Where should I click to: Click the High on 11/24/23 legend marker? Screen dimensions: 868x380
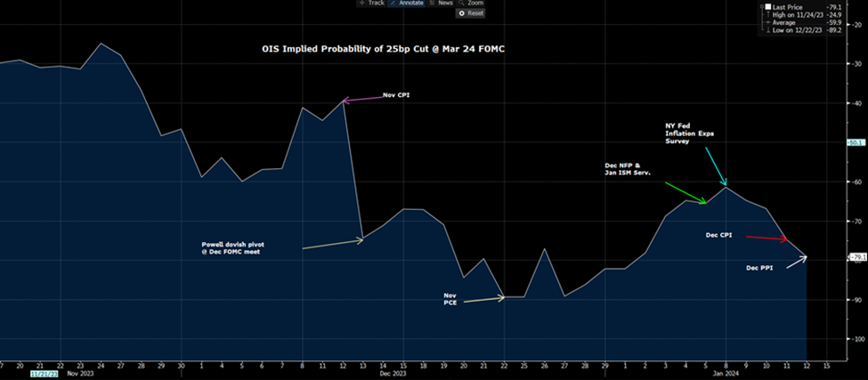pyautogui.click(x=768, y=15)
